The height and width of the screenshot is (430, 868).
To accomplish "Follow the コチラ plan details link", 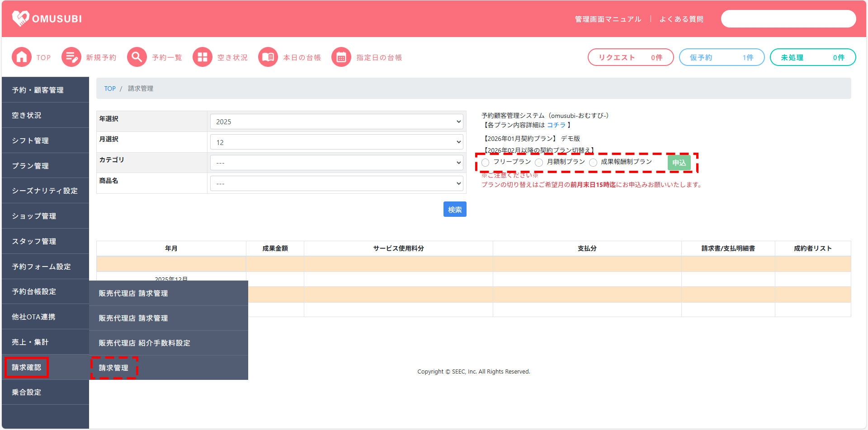I will (557, 125).
